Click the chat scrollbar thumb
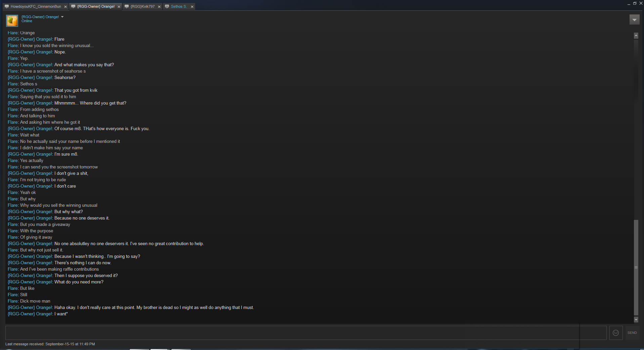 point(636,268)
